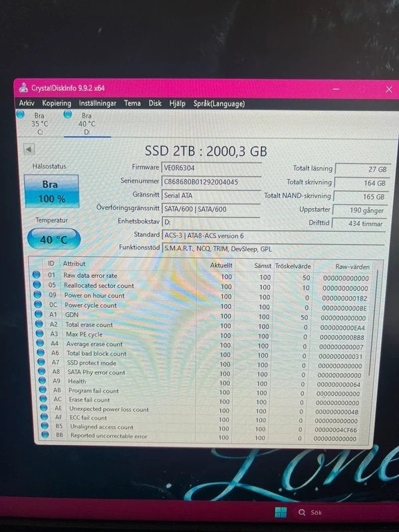
Task: Click the Funktionsstöd features field
Action: coord(273,249)
